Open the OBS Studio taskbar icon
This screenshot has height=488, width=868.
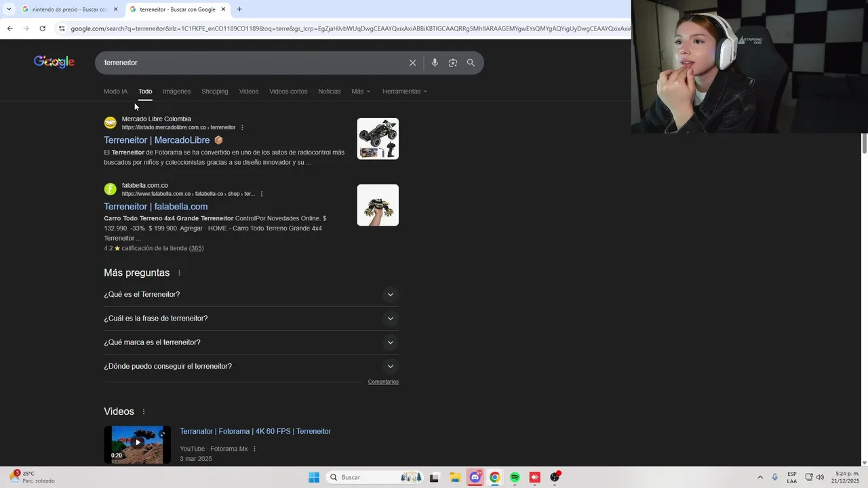(555, 477)
